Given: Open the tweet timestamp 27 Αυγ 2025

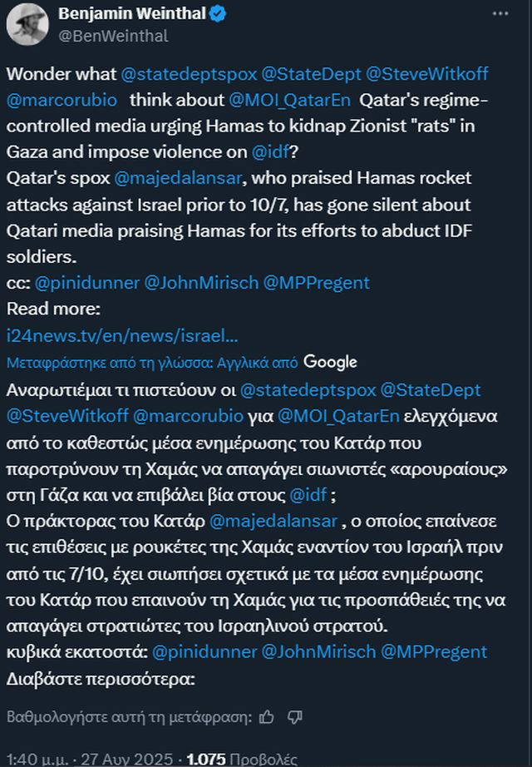Looking at the screenshot, I should click(x=121, y=759).
